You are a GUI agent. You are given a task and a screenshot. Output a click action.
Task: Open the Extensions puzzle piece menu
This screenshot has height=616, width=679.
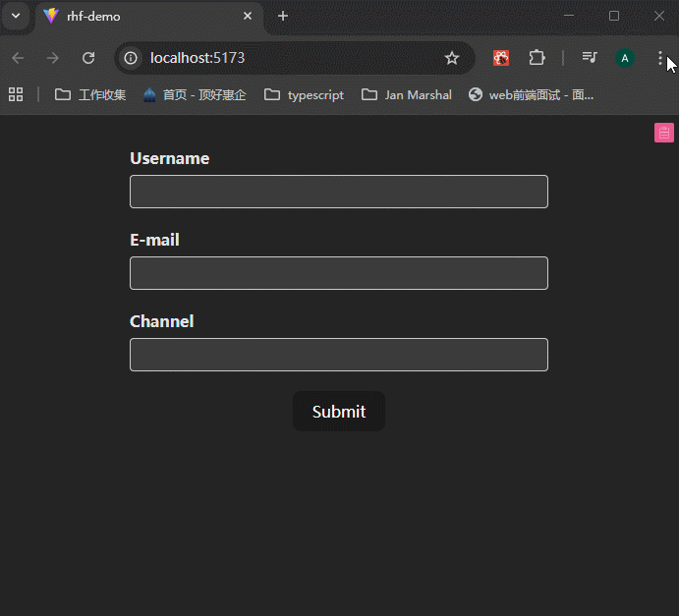coord(537,58)
